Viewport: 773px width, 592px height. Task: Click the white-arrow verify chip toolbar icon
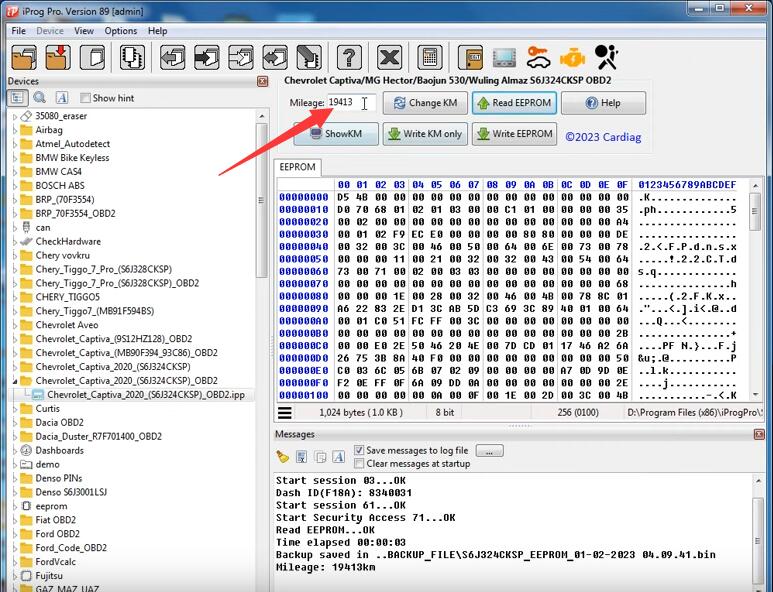pyautogui.click(x=241, y=57)
